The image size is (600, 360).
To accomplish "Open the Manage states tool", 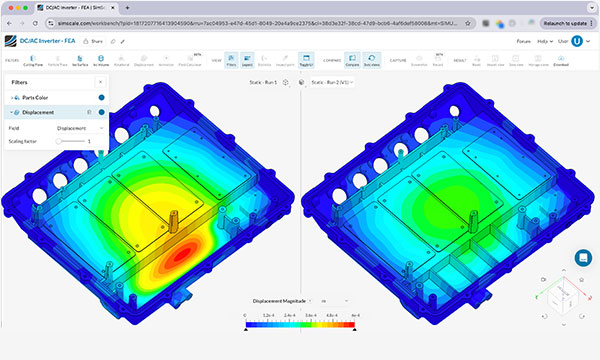I will tap(538, 60).
